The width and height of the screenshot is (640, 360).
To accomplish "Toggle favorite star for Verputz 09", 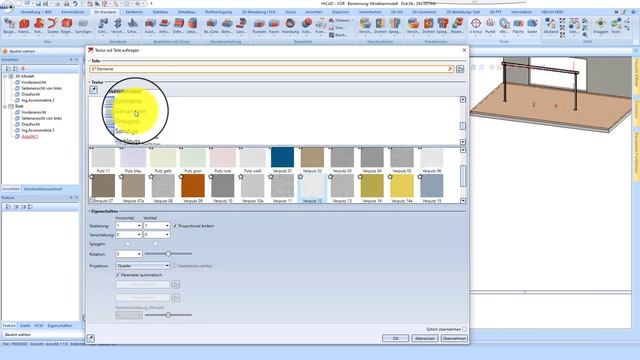I will [181, 177].
